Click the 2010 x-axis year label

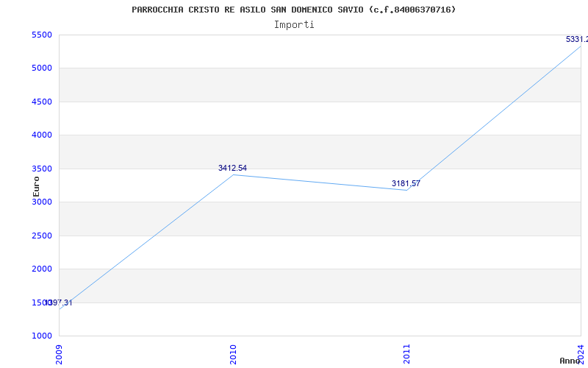[x=233, y=354]
